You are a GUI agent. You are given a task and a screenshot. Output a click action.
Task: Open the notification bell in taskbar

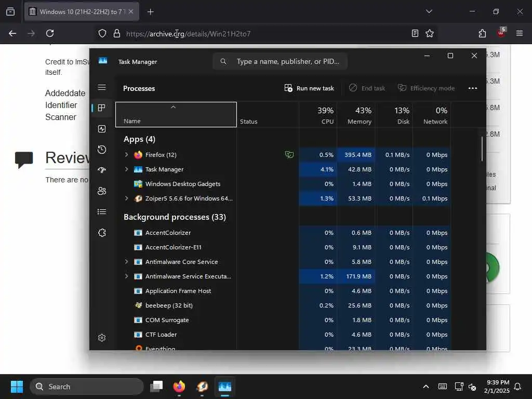click(517, 387)
